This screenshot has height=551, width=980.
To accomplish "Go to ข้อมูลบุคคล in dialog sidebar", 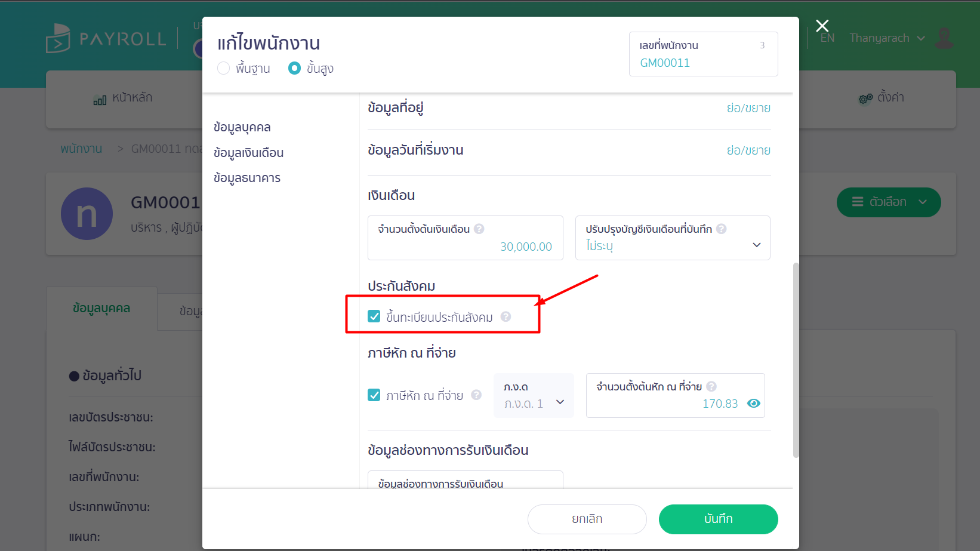I will click(x=242, y=127).
